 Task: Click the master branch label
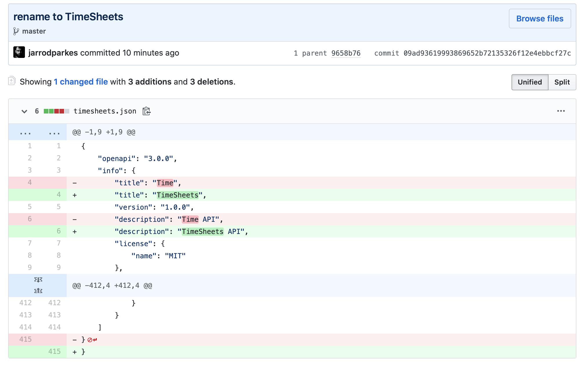coord(34,31)
